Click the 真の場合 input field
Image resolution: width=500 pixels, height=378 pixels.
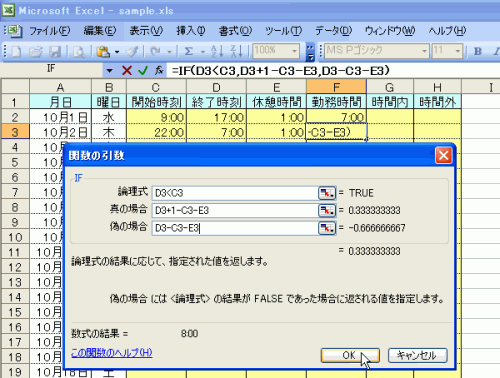235,210
